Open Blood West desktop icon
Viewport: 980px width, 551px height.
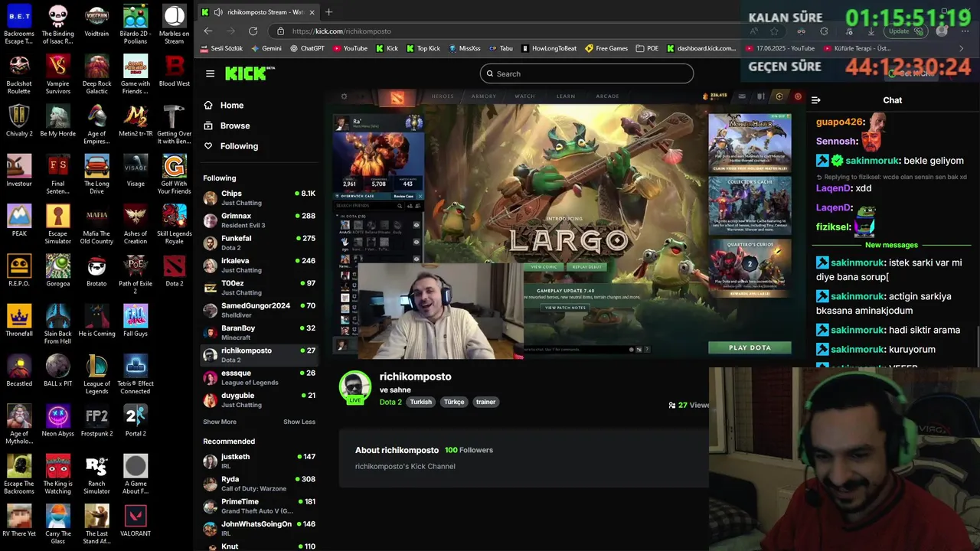175,71
